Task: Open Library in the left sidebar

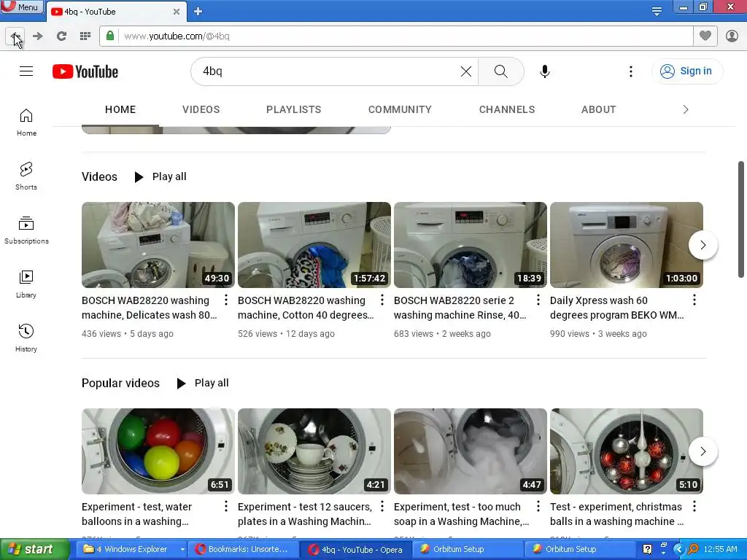Action: [26, 284]
